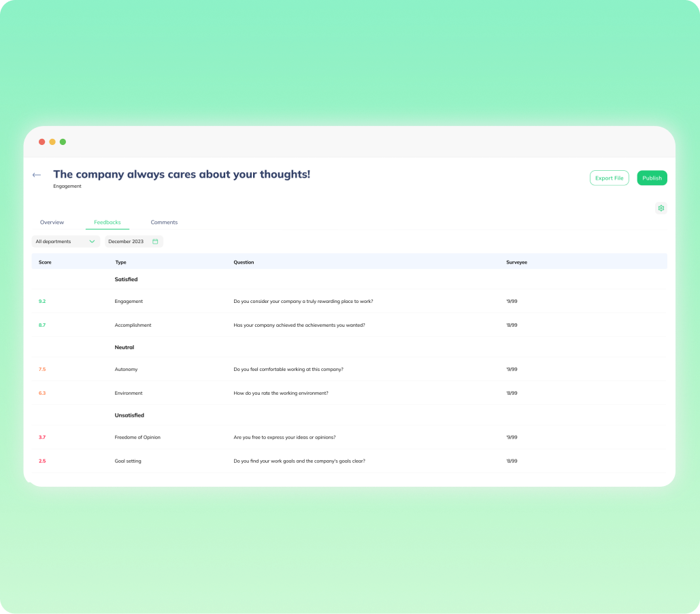Click the back arrow icon
700x614 pixels.
click(37, 175)
